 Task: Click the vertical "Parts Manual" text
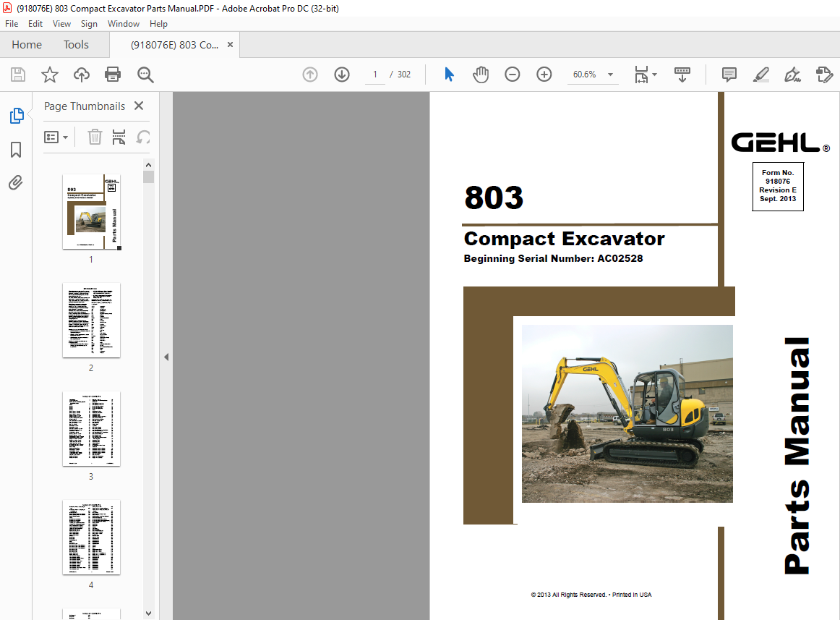[x=797, y=455]
